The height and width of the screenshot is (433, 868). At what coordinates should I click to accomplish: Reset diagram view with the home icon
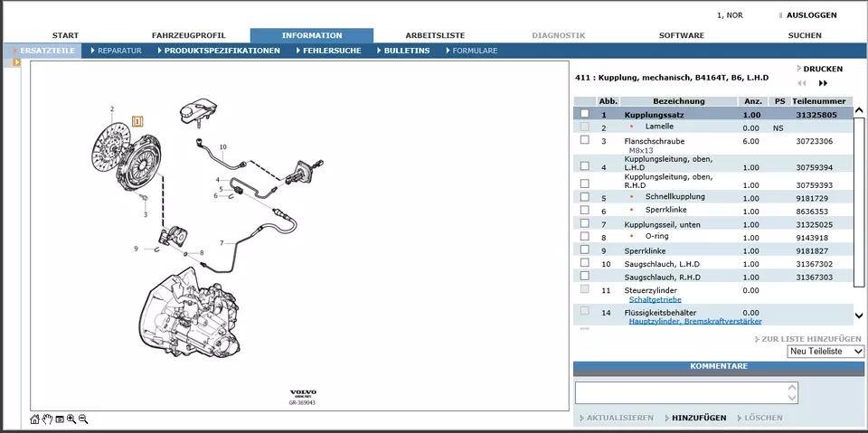pyautogui.click(x=35, y=419)
